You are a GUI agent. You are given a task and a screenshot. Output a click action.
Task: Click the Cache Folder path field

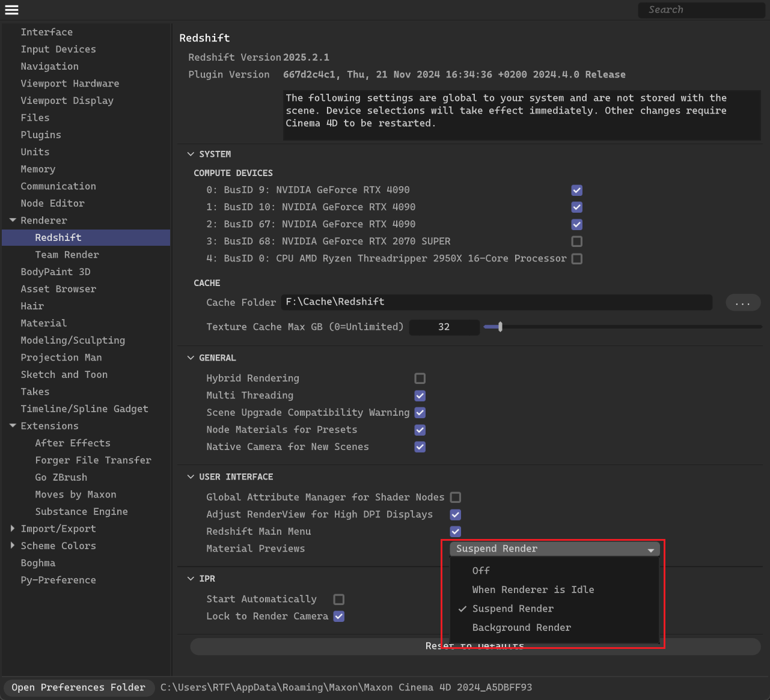click(x=497, y=302)
